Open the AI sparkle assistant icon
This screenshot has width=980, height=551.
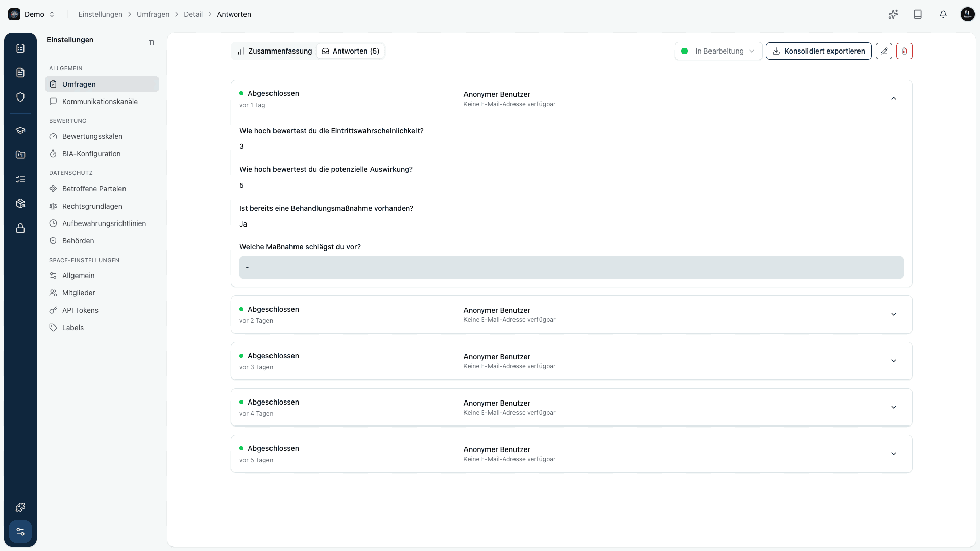[x=893, y=14]
